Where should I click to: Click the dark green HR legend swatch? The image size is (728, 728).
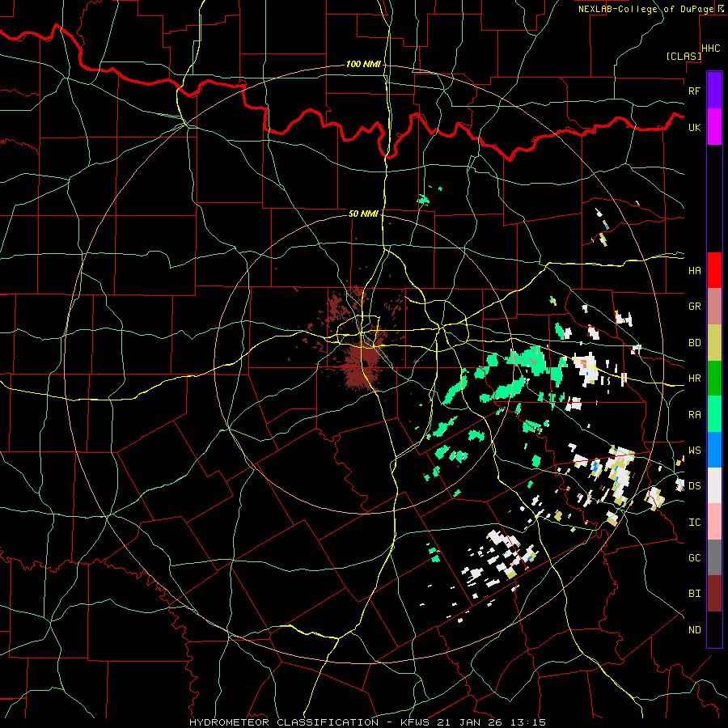point(714,379)
